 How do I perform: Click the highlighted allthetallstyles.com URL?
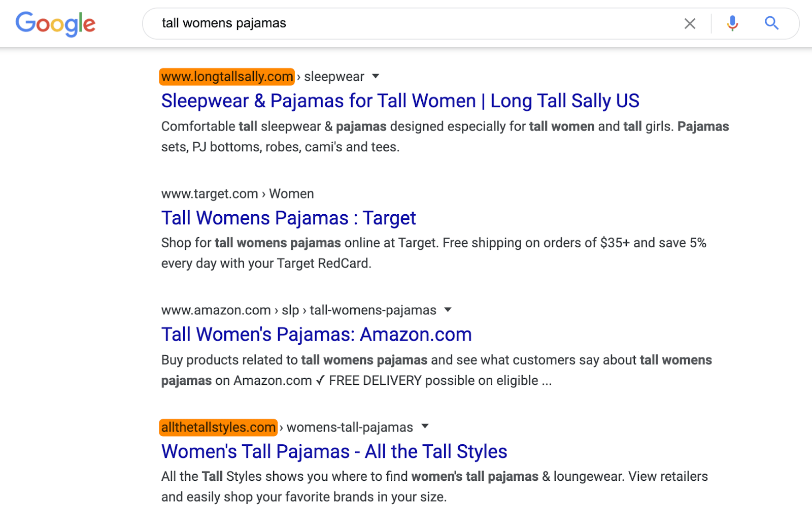click(217, 427)
